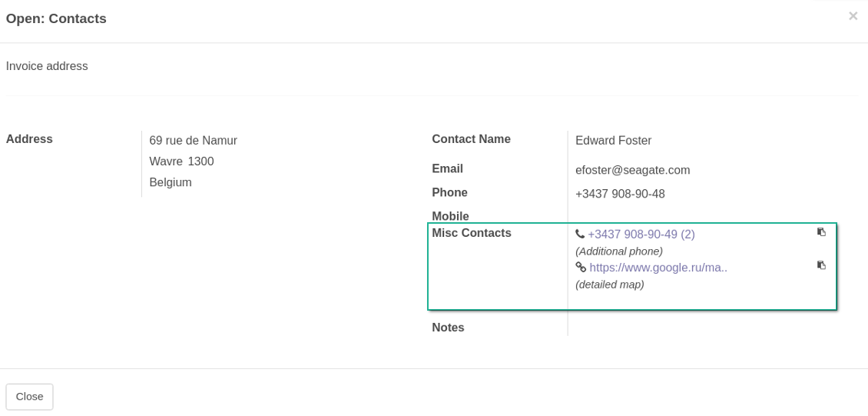Click the email efoster@seagate.com
This screenshot has height=416, width=868.
point(632,170)
